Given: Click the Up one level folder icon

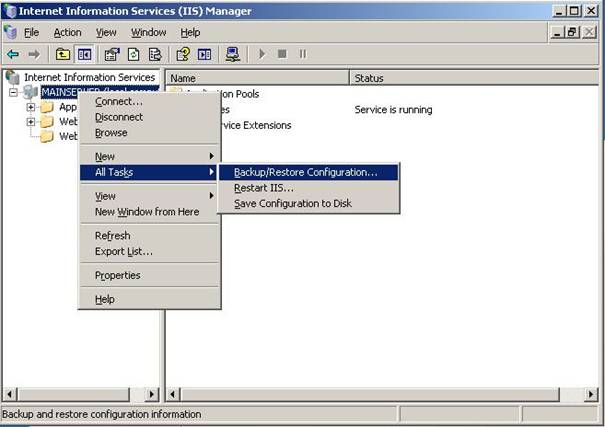Looking at the screenshot, I should coord(63,54).
